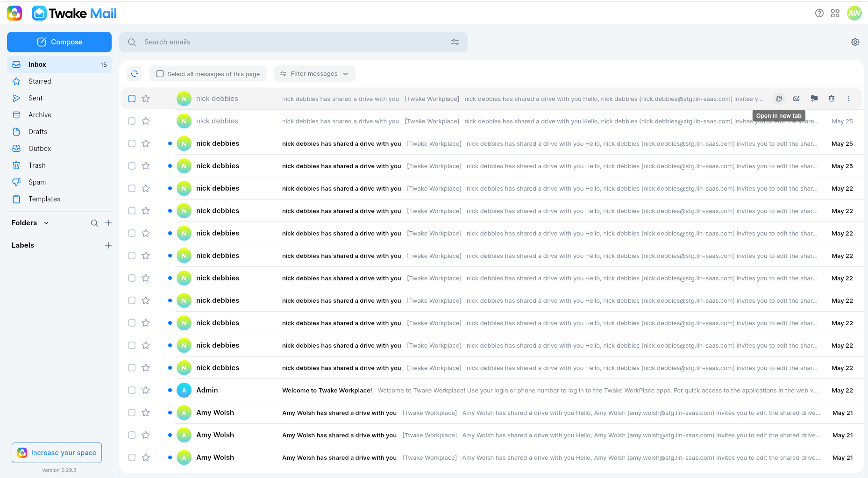Click Increase your space button
Viewport: 868px width, 478px height.
tap(57, 453)
